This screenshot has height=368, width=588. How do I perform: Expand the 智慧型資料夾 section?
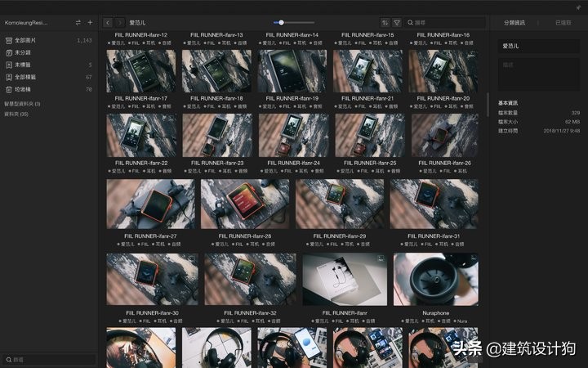[22, 104]
